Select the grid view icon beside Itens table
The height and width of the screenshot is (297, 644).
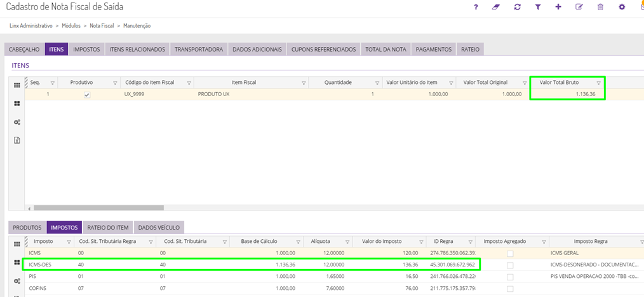(17, 85)
